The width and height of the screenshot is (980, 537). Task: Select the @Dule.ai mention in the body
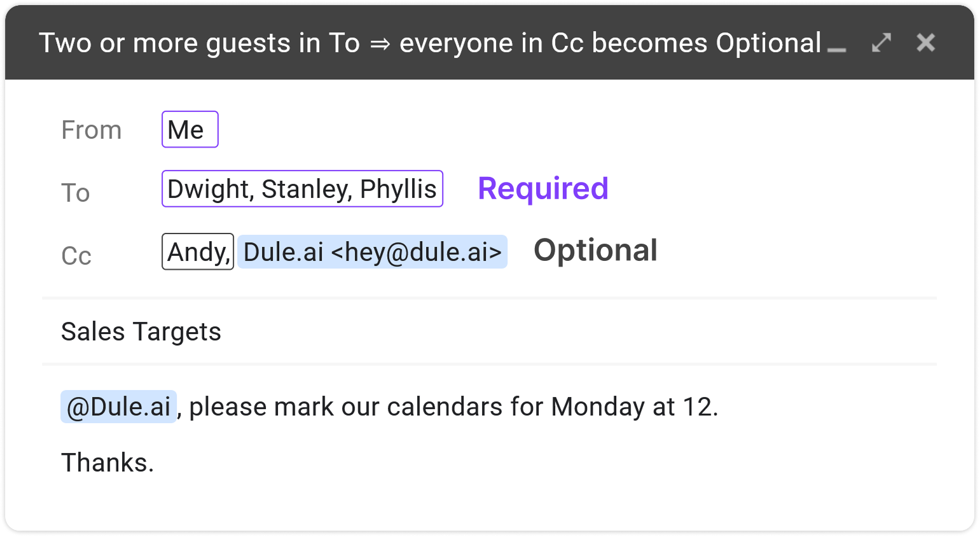click(118, 406)
